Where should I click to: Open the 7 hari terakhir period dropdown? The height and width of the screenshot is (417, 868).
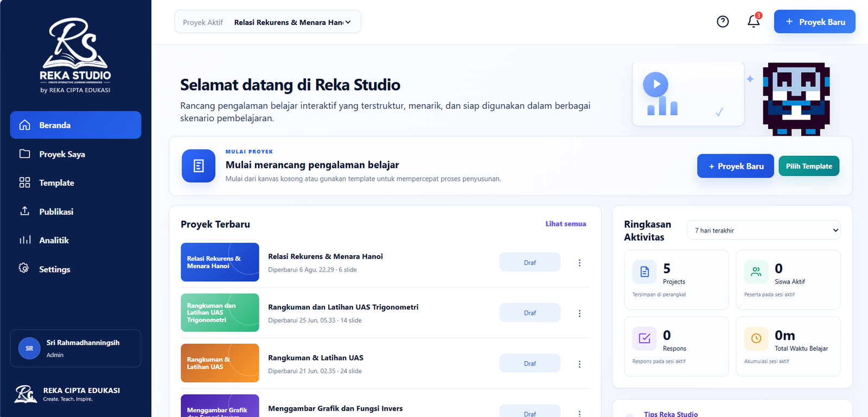coord(764,230)
